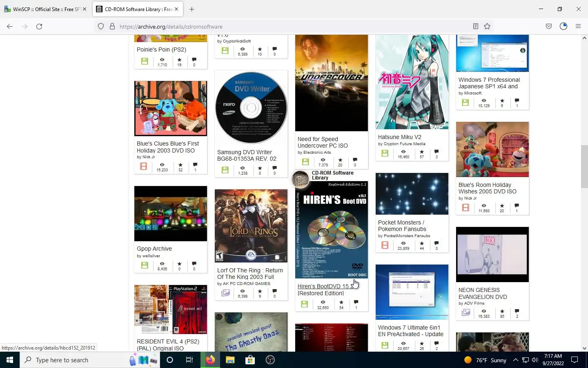Click the scrollbar down arrow
The height and width of the screenshot is (368, 588).
[x=584, y=348]
